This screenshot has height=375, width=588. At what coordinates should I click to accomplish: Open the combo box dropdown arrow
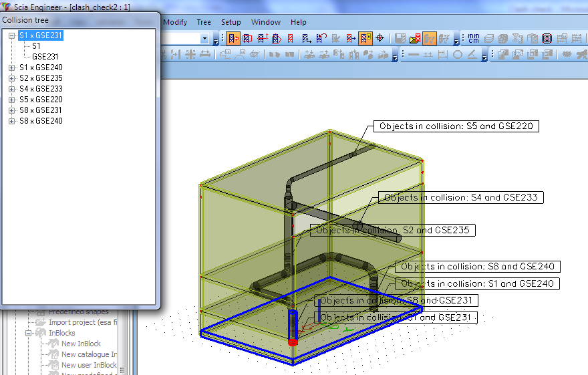click(x=204, y=38)
